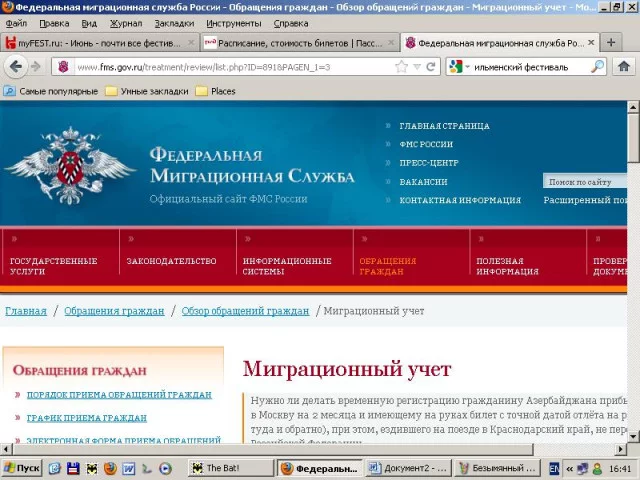Switch to Документ2 Word taskbar window
640x480 pixels.
pos(408,468)
